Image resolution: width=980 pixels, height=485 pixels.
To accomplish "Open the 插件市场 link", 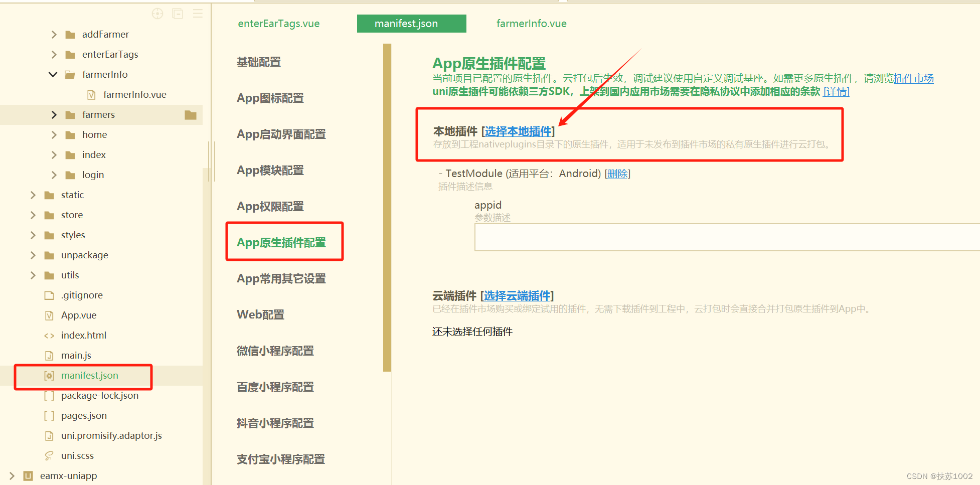I will 913,78.
